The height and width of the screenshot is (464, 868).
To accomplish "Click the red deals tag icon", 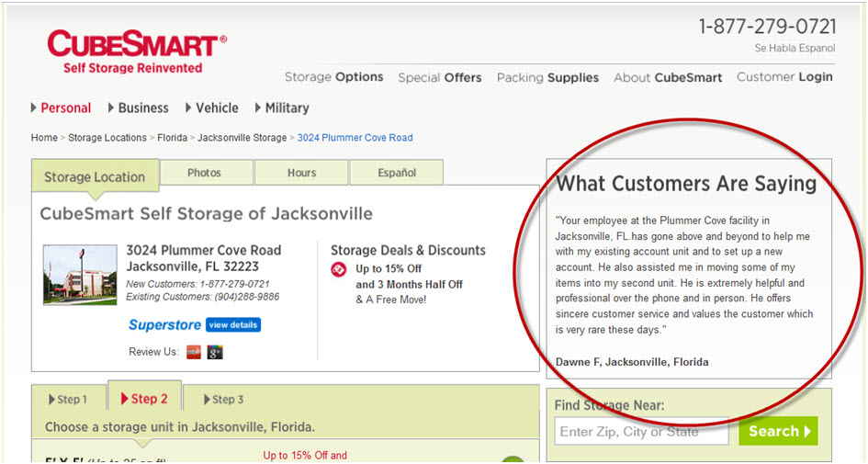I will [338, 269].
